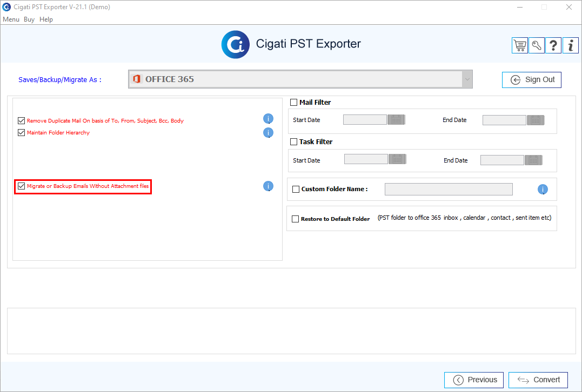Image resolution: width=582 pixels, height=392 pixels.
Task: Open Mail Filter End Date calendar picker
Action: [536, 120]
